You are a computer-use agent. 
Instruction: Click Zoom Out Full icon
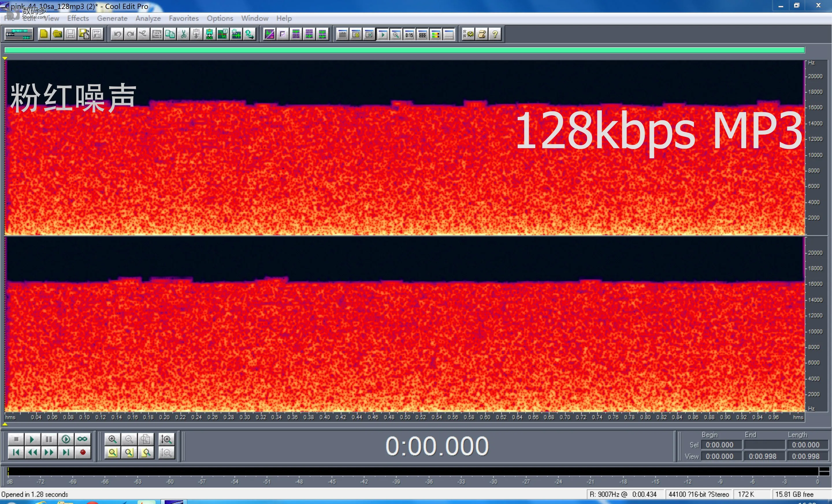point(146,439)
